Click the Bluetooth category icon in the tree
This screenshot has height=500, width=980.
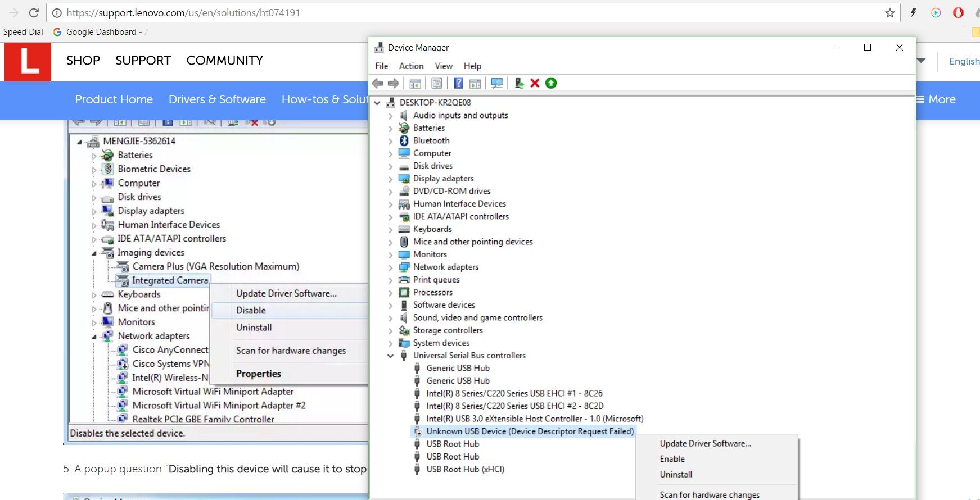point(404,140)
